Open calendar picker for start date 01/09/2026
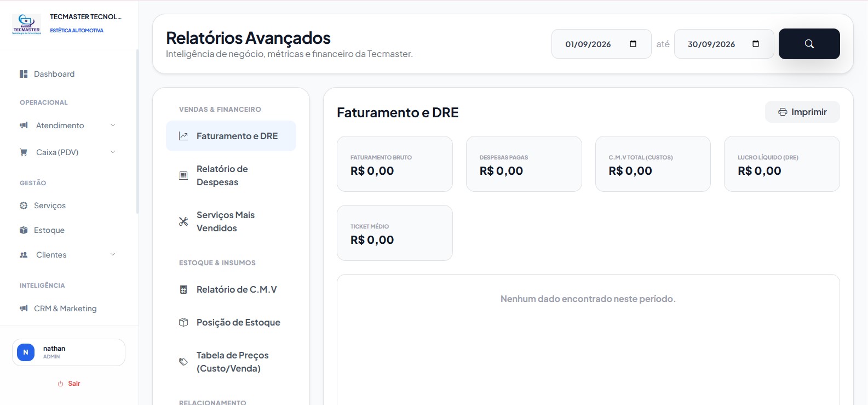The image size is (868, 405). [x=633, y=44]
